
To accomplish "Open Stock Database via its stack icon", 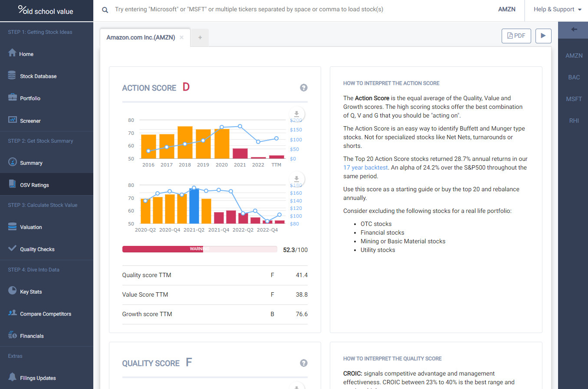I will (x=12, y=75).
